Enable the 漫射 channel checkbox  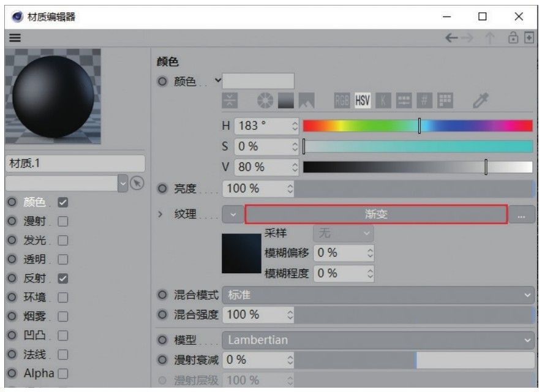pyautogui.click(x=63, y=221)
